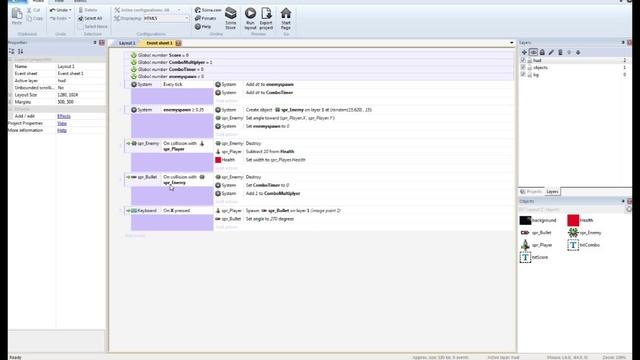Click the categorized sort icon in Properties

click(x=11, y=51)
